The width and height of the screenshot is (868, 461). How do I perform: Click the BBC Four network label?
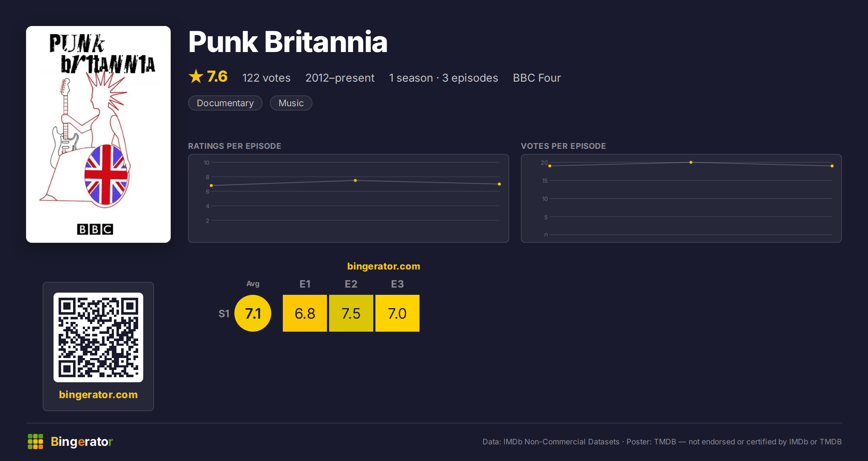(x=537, y=78)
